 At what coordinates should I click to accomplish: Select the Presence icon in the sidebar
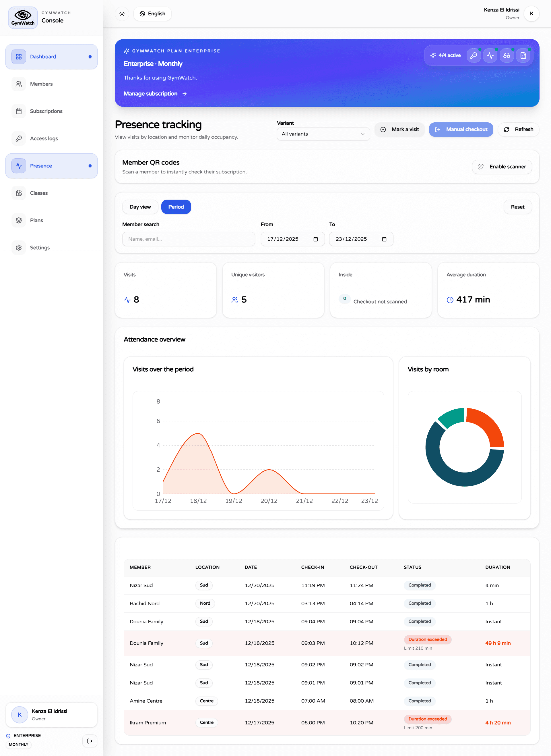point(19,165)
